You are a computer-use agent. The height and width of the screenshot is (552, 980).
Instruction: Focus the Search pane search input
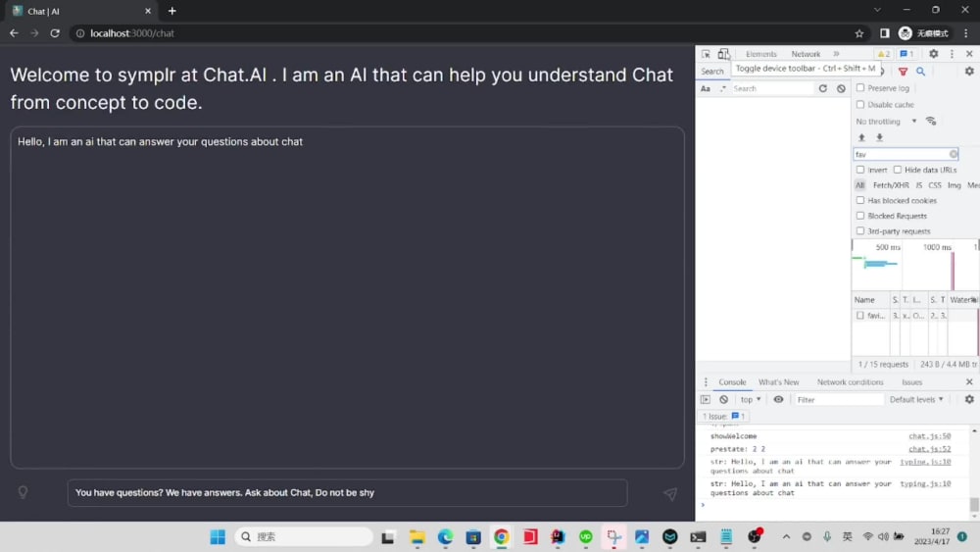pos(772,89)
